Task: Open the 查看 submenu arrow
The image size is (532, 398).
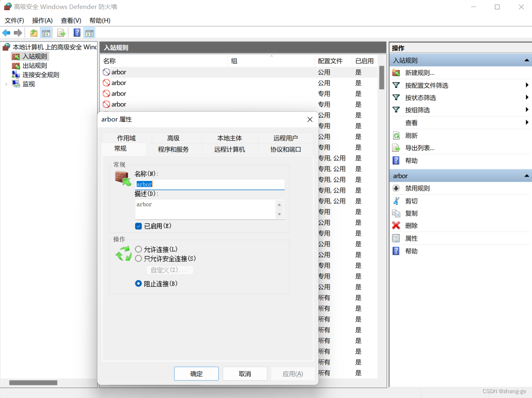Action: coord(527,122)
